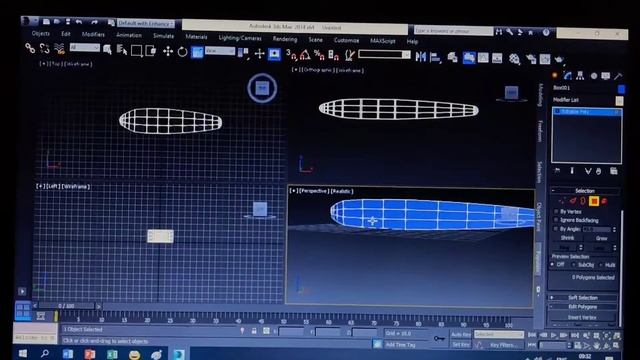This screenshot has width=640, height=360.
Task: Open Select by Name tool
Action: click(x=122, y=50)
